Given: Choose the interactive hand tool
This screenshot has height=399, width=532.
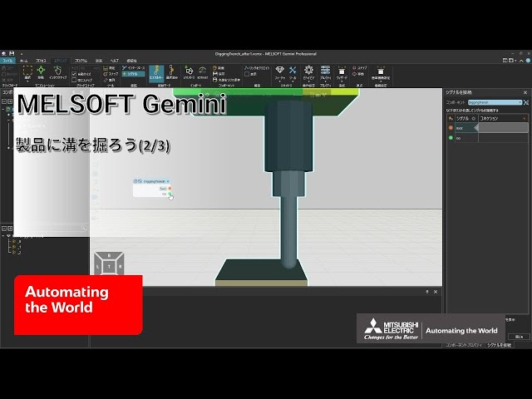Looking at the screenshot, I should (57, 72).
